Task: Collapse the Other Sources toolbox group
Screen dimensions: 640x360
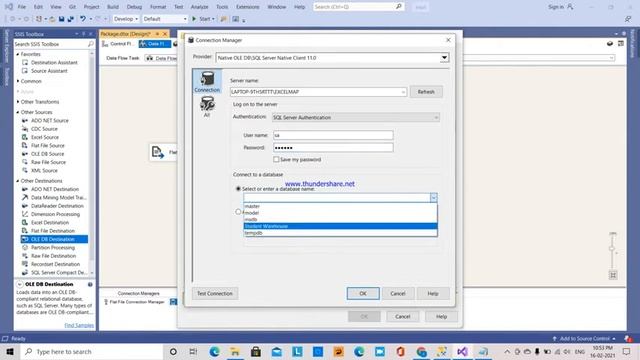Action: 18,112
